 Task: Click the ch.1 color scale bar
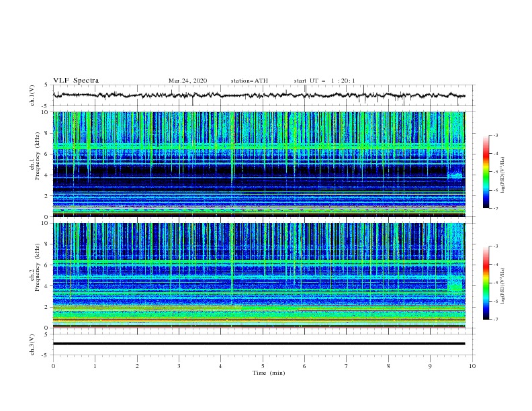tap(486, 172)
